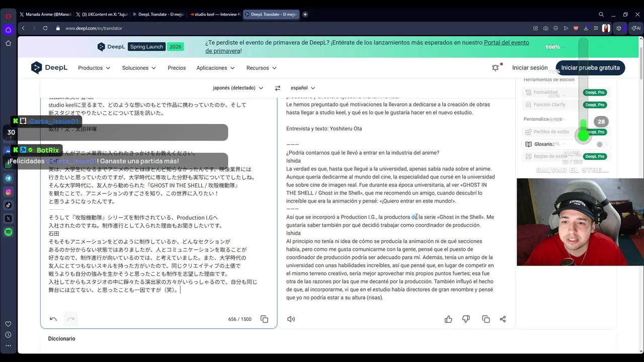
Task: Expand the Aplicaciones menu
Action: pyautogui.click(x=215, y=68)
